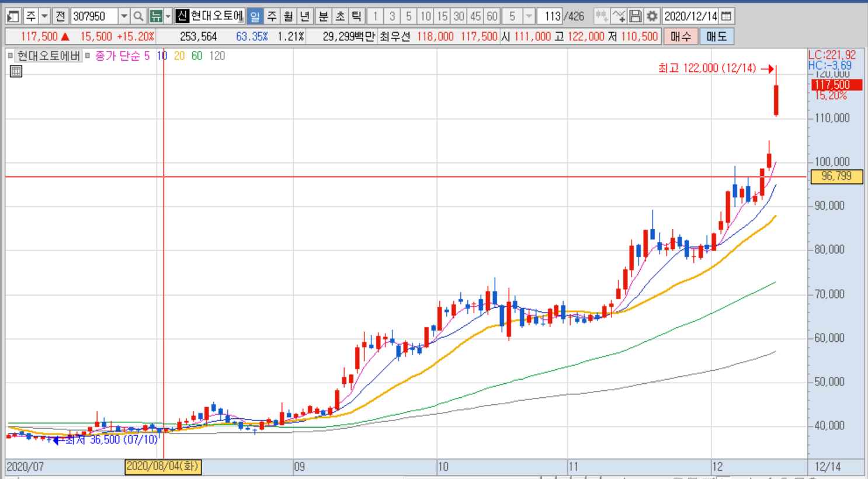Viewport: 868px width, 479px height.
Task: Switch to 초 second chart
Action: [x=340, y=16]
